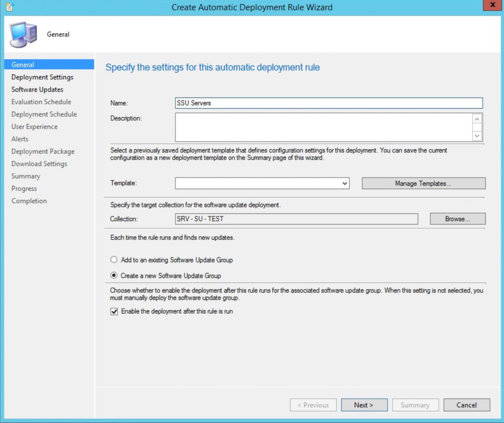
Task: Open the Template dropdown list
Action: pos(344,183)
